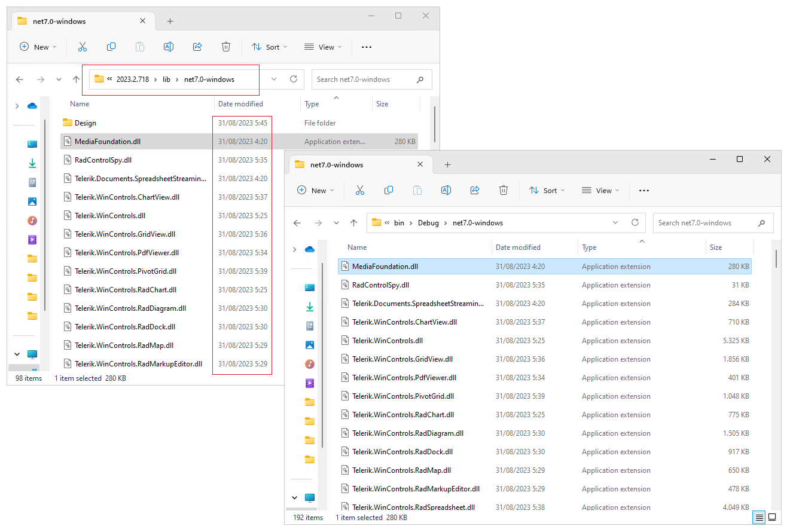
Task: Share the selected file from the Debug window
Action: (475, 190)
